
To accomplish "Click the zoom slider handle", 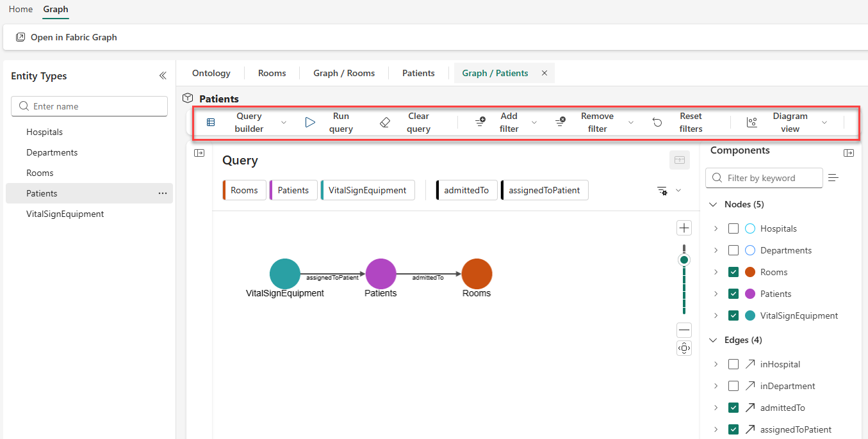I will pos(684,260).
